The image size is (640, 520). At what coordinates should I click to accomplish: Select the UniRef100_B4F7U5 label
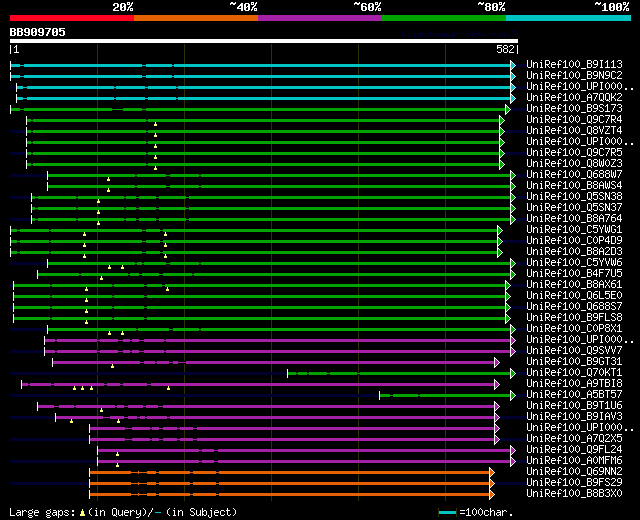(574, 273)
